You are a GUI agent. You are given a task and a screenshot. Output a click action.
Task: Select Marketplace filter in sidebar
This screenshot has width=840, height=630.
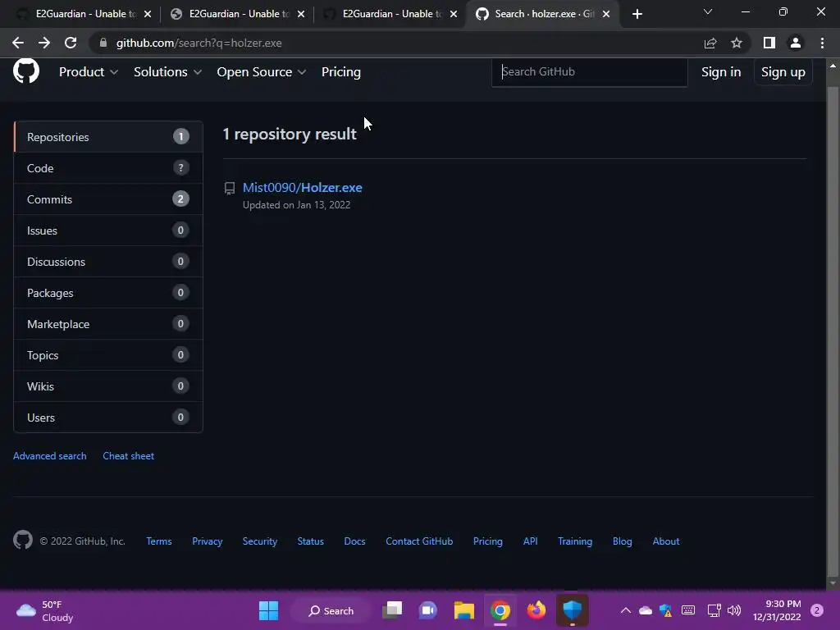[108, 323]
